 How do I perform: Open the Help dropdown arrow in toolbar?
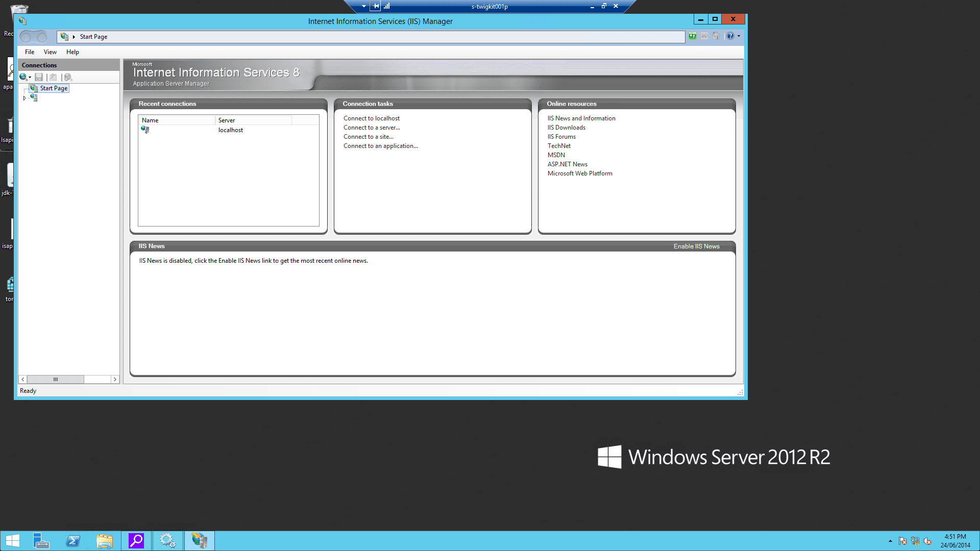point(739,36)
